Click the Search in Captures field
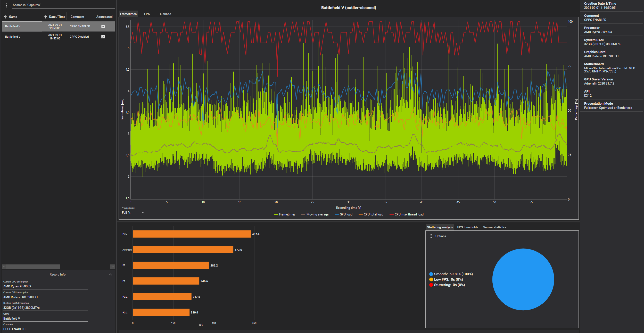 (x=62, y=5)
